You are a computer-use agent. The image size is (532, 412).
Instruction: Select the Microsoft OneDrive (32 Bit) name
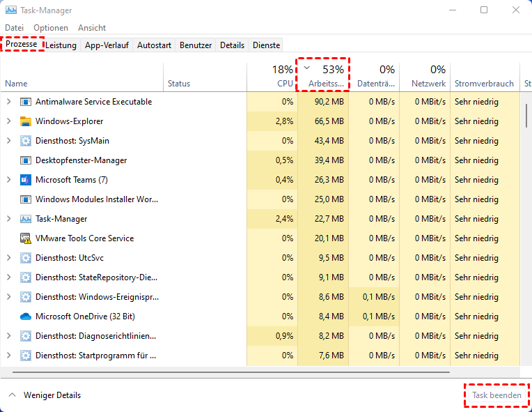(x=85, y=316)
